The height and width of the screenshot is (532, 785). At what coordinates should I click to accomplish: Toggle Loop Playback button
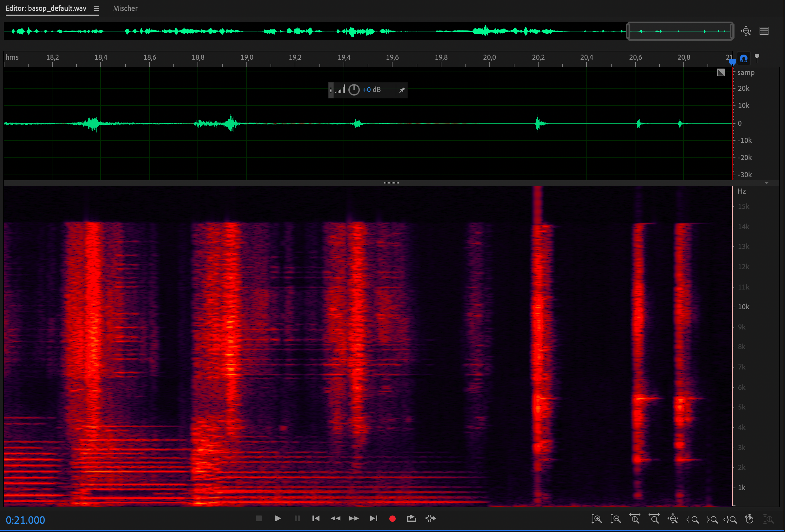[411, 518]
